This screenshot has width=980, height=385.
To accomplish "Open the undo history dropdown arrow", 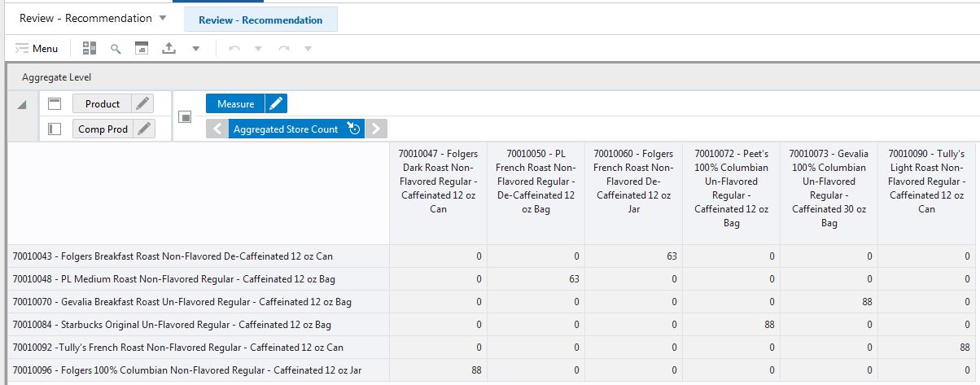I will click(x=258, y=50).
